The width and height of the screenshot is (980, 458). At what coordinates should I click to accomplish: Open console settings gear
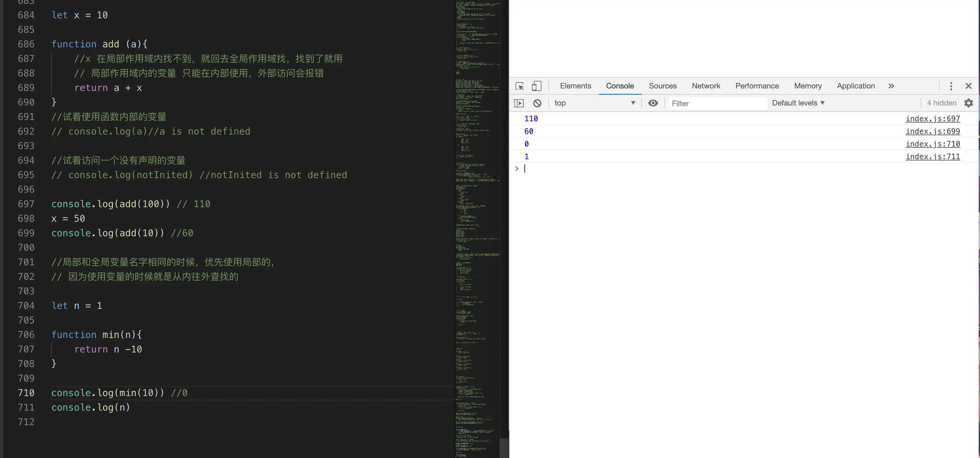coord(969,103)
